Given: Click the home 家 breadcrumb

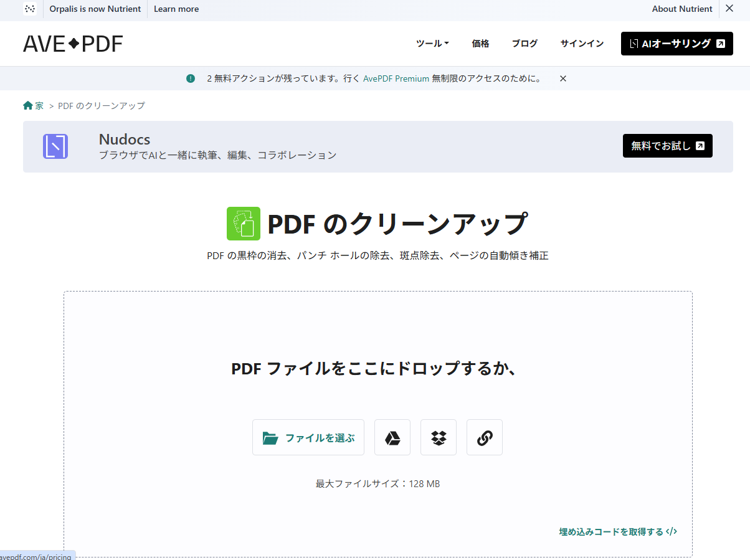Looking at the screenshot, I should pyautogui.click(x=34, y=106).
